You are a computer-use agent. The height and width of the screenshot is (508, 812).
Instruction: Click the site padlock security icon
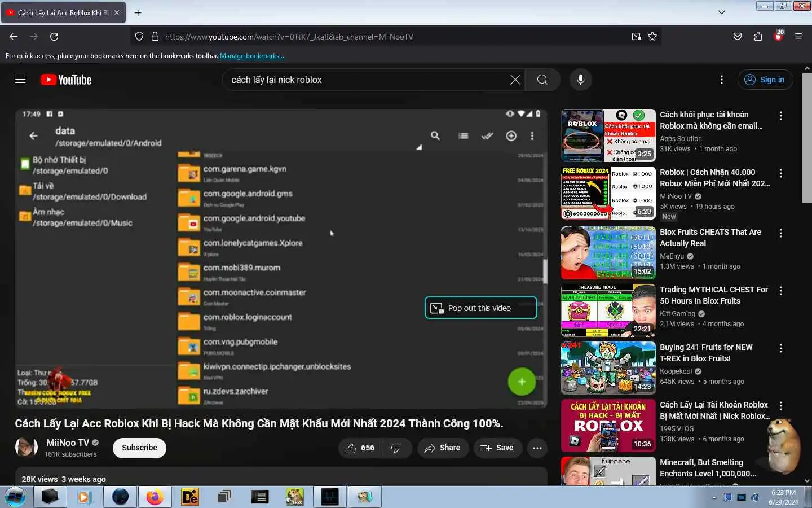(x=155, y=36)
